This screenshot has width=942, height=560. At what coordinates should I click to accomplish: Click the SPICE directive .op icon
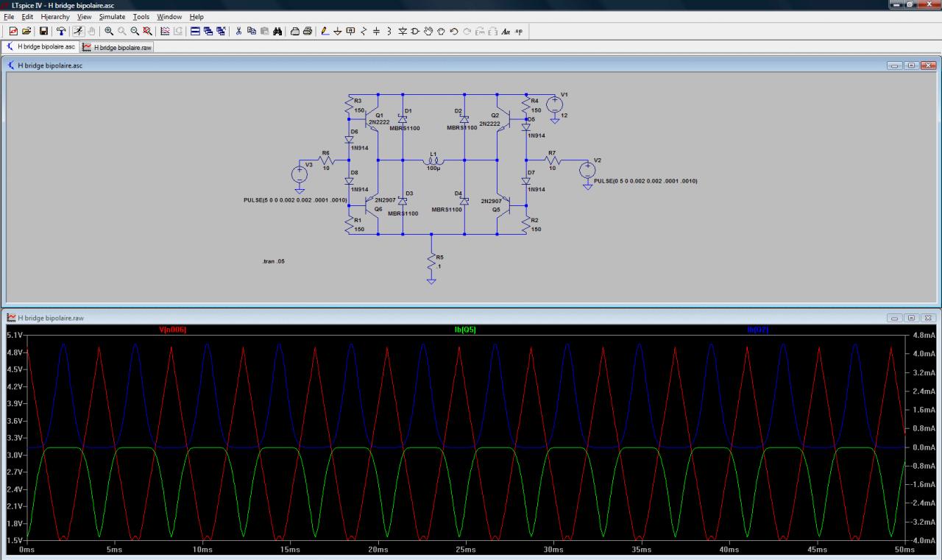519,31
